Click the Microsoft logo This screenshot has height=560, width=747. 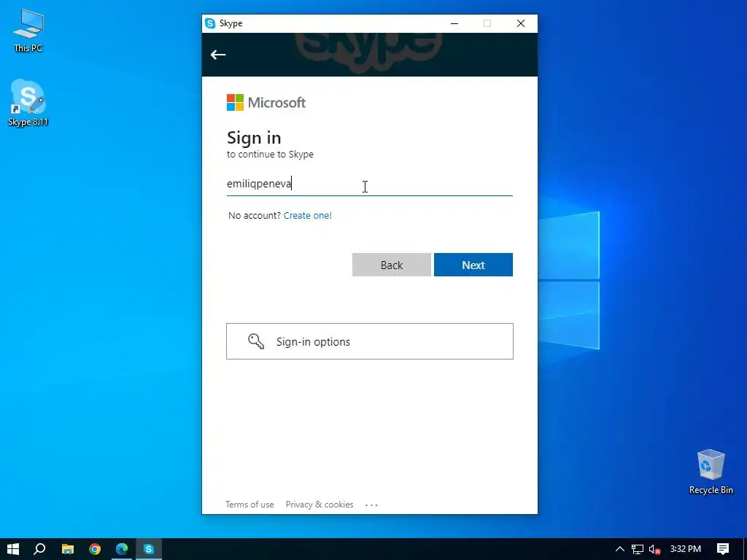[266, 102]
